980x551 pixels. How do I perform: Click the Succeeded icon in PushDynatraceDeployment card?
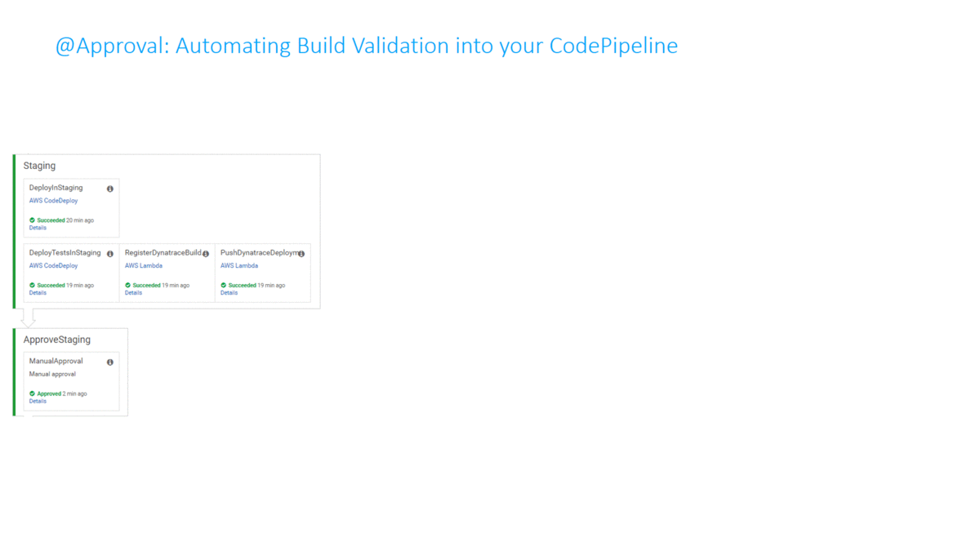pos(224,285)
